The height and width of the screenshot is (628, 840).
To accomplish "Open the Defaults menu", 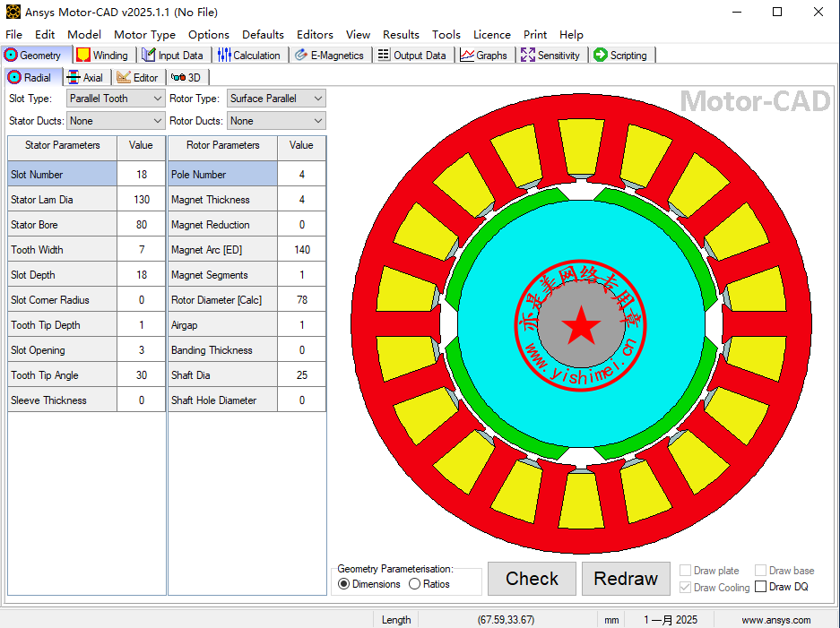I will [263, 35].
